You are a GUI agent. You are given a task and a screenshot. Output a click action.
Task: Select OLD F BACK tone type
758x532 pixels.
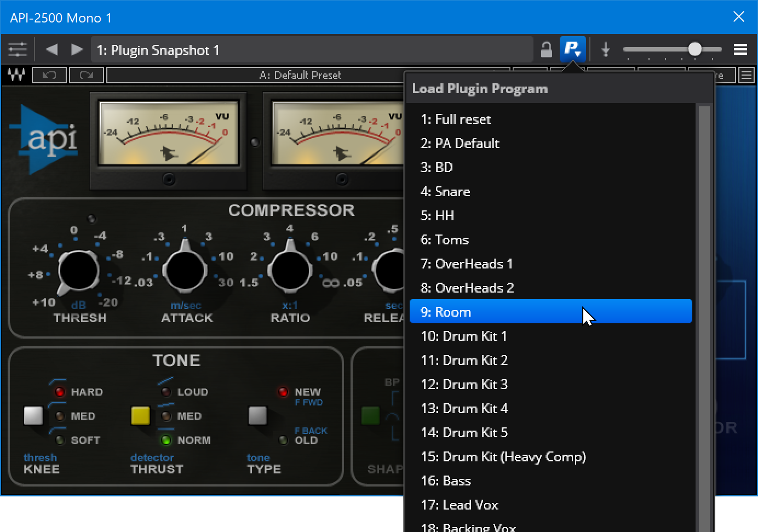pos(283,440)
